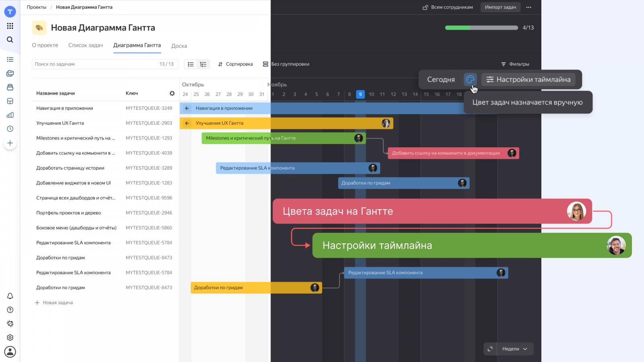Click the column settings gear icon
644x362 pixels.
point(172,93)
